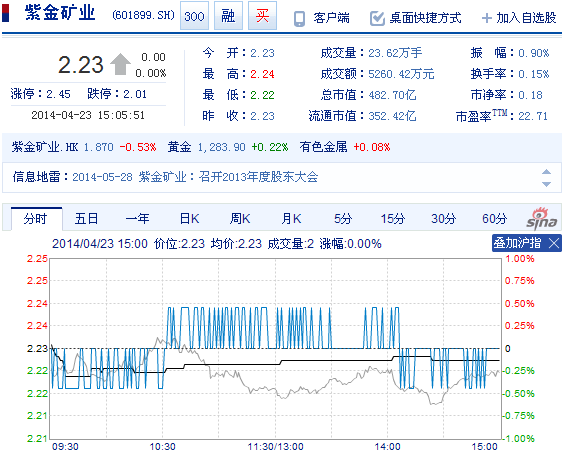Switch to the 5分 chart tab
Image resolution: width=562 pixels, height=453 pixels.
tap(343, 219)
